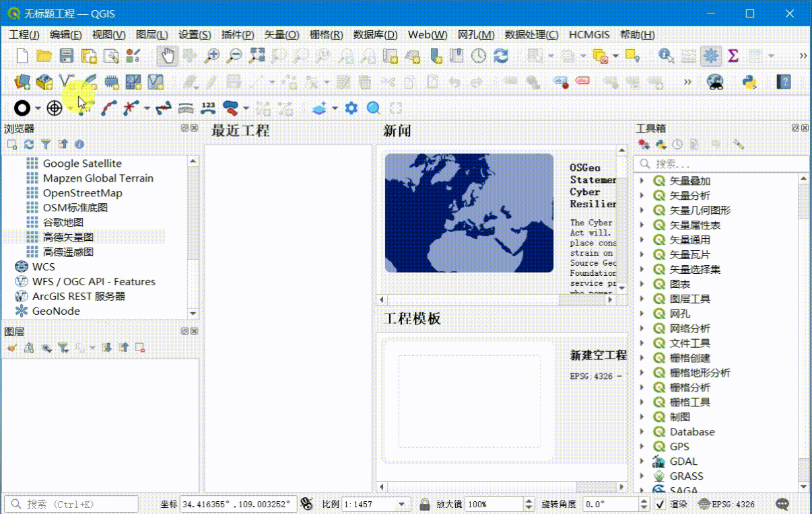Screen dimensions: 812x514
Task: Expand the GDAL toolbox group
Action: [x=642, y=462]
